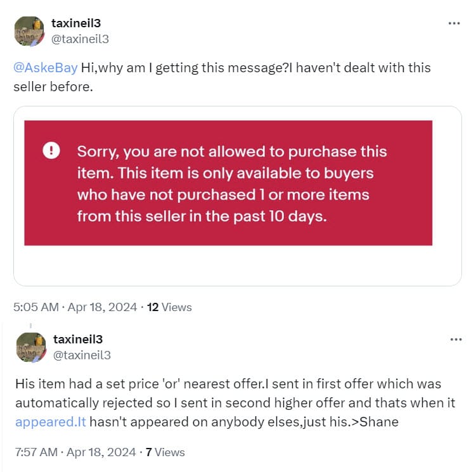Open the 5:05 AM timestamp link
Image resolution: width=476 pixels, height=472 pixels.
(x=75, y=307)
